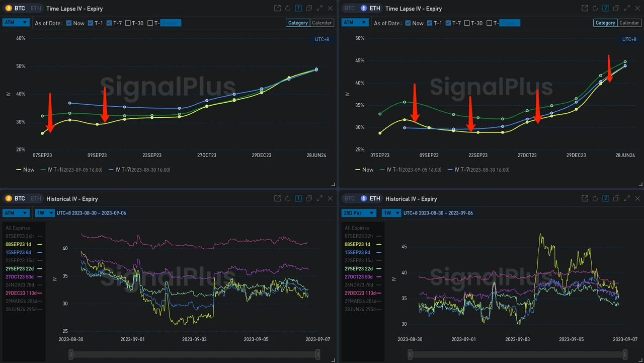
Task: Open ATM dropdown in BTC Time Lapse panel
Action: [x=16, y=23]
